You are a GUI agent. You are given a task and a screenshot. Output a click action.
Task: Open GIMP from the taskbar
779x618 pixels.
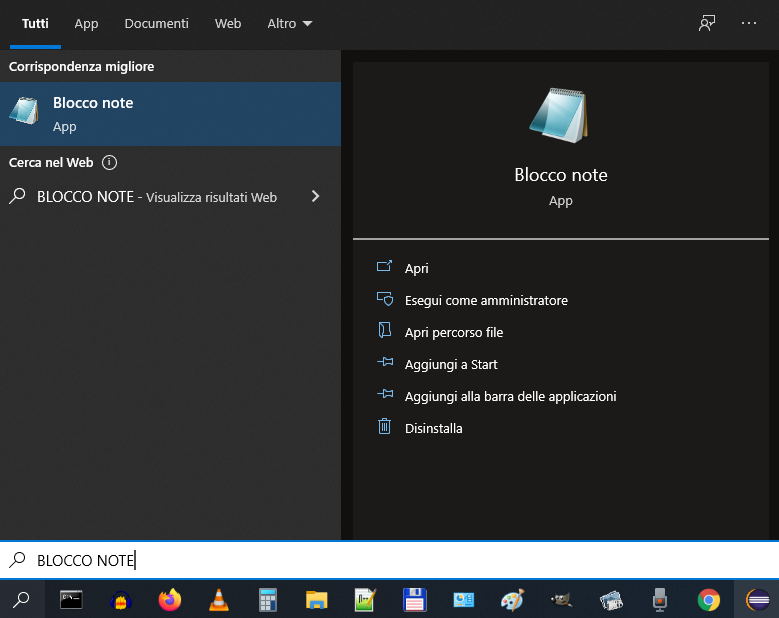[x=561, y=600]
